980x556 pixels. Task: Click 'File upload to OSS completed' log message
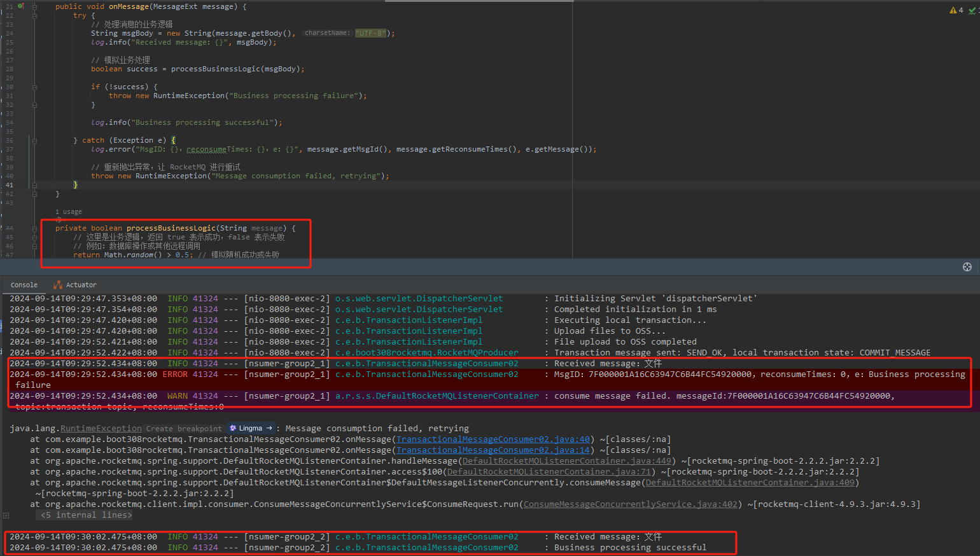pyautogui.click(x=626, y=342)
